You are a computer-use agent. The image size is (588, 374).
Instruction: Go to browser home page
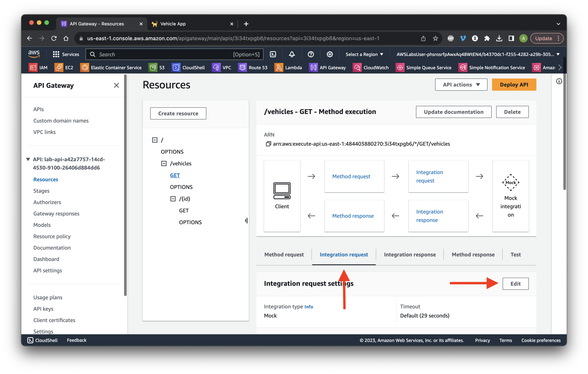(x=66, y=38)
